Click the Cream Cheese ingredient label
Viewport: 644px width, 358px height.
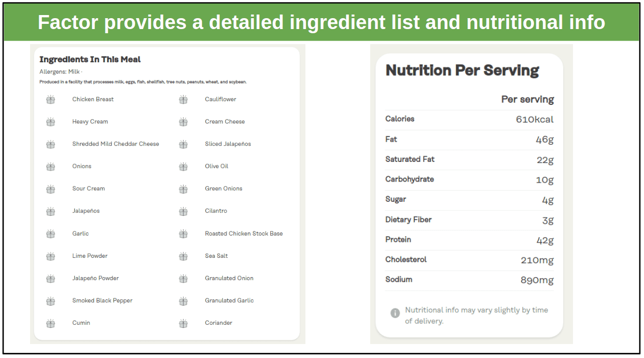point(225,121)
